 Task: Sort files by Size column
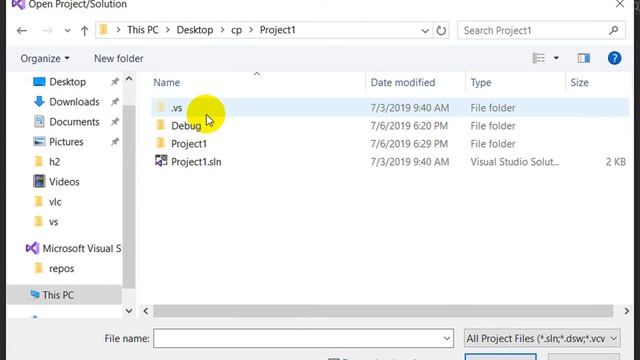(x=579, y=82)
